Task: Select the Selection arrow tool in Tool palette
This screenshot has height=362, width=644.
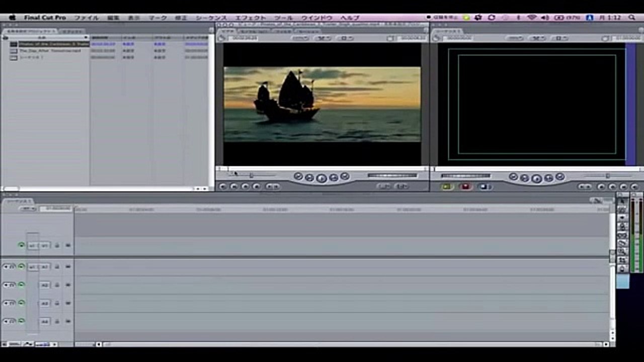Action: 622,201
